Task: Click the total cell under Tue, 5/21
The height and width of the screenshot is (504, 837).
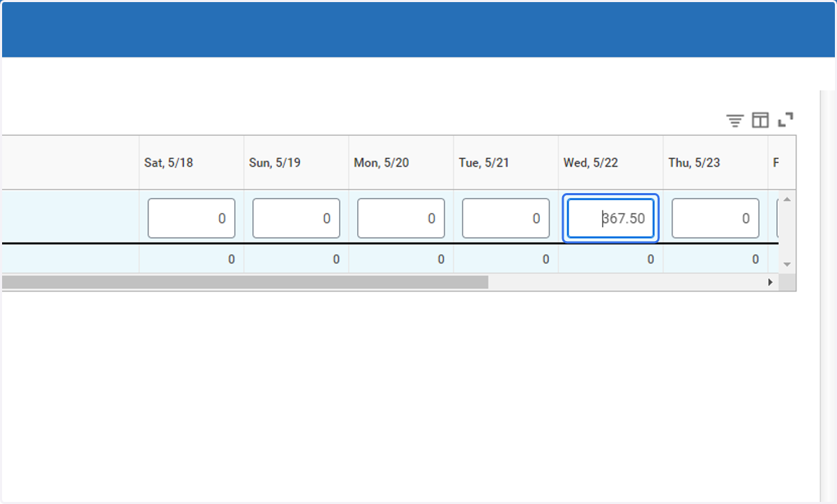Action: pos(506,259)
